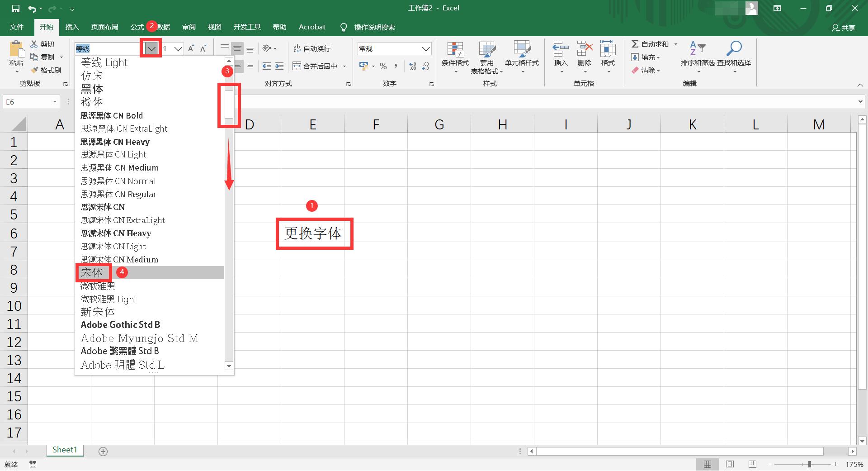Open Find and Select (查找和选择)
The image size is (868, 471).
(734, 57)
